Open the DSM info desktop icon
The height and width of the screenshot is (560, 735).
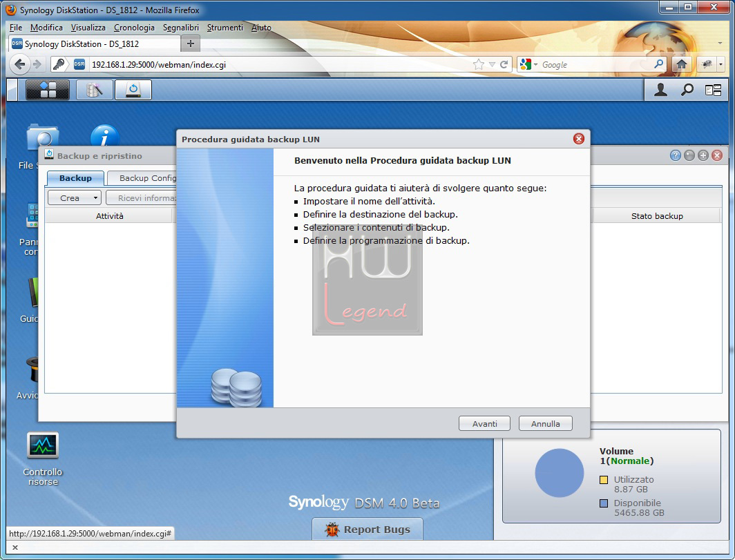104,137
